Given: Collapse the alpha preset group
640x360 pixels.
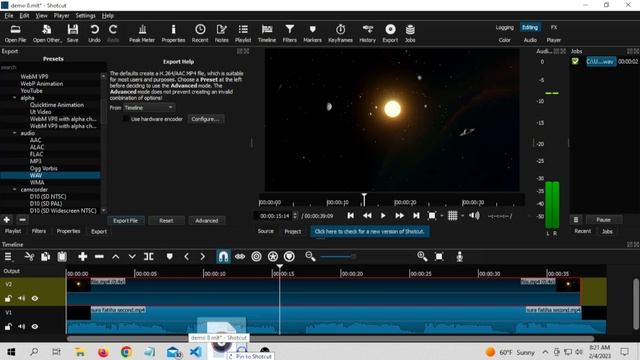Looking at the screenshot, I should pos(15,98).
